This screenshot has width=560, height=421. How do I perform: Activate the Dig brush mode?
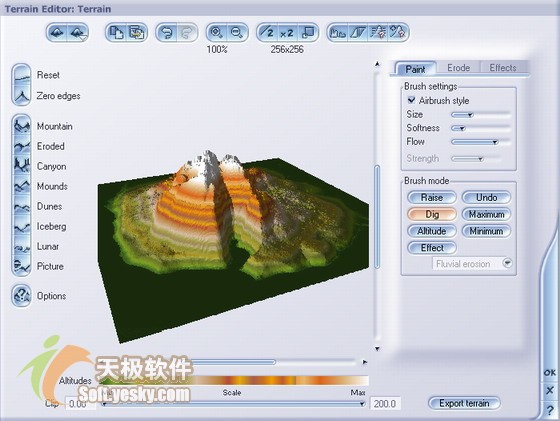point(432,214)
